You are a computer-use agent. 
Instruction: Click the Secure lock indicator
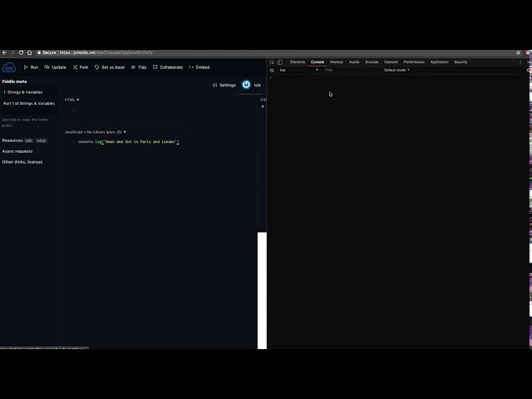click(47, 52)
